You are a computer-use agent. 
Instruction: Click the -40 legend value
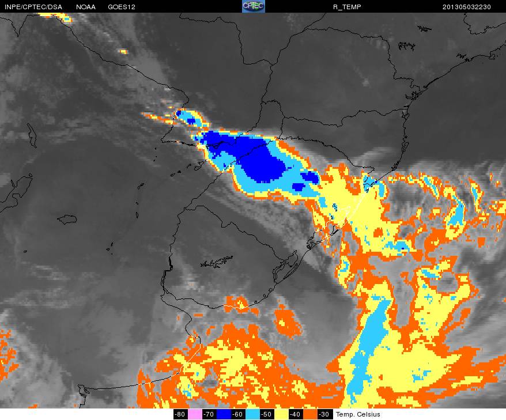click(295, 414)
